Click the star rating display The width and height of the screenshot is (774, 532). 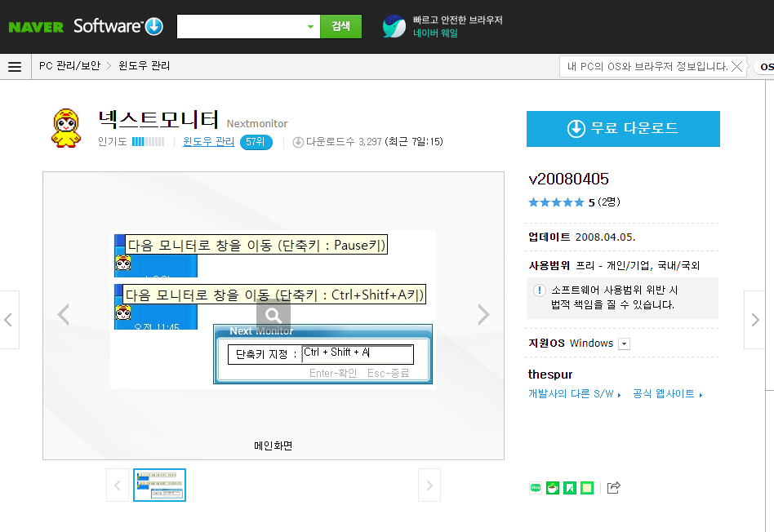tap(556, 202)
